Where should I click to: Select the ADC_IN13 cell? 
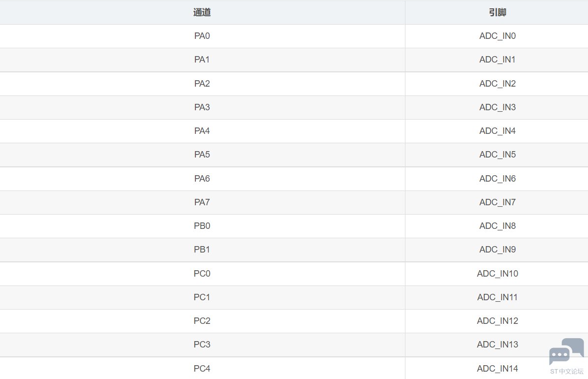tap(497, 345)
